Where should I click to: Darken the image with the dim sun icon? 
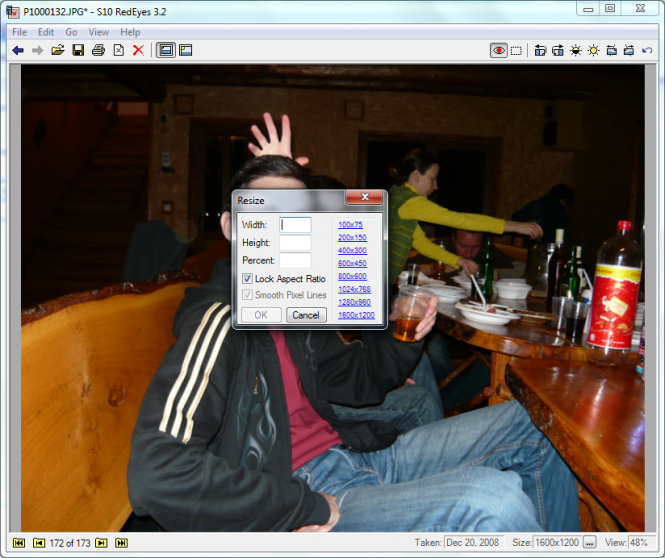click(x=576, y=50)
